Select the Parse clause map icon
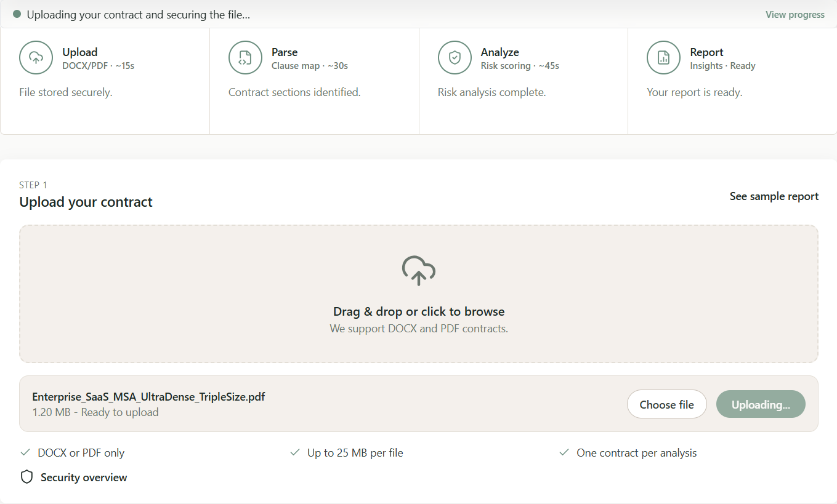This screenshot has width=837, height=504. pos(245,57)
